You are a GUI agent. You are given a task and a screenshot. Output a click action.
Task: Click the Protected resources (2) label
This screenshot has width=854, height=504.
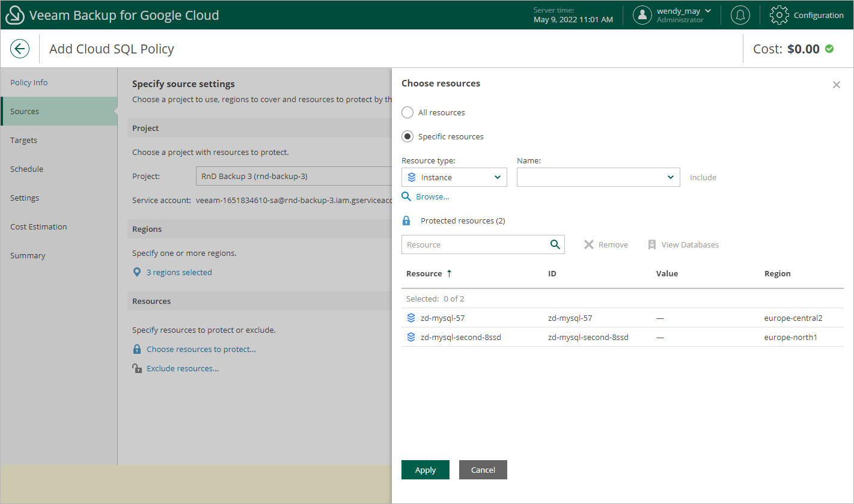click(463, 220)
